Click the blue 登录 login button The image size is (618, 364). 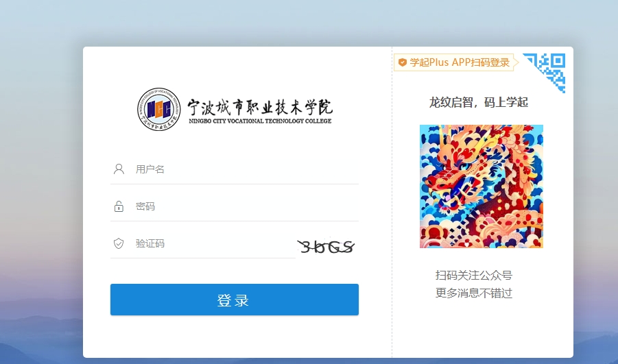pyautogui.click(x=235, y=300)
